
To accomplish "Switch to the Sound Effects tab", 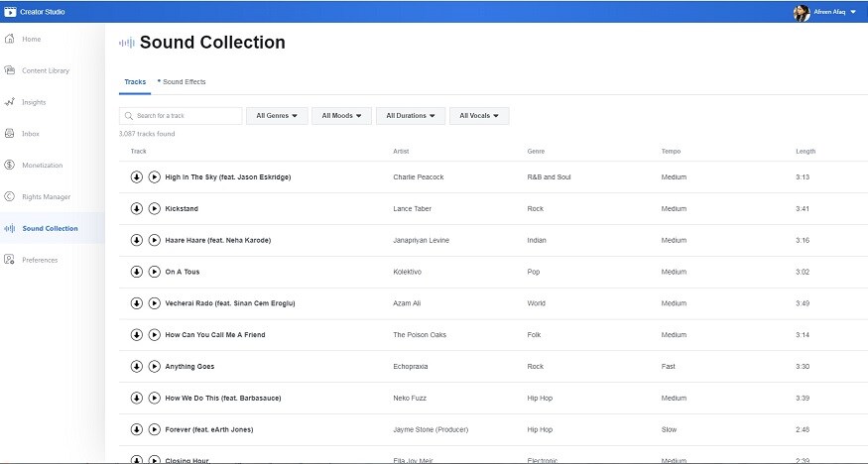I will coord(184,81).
